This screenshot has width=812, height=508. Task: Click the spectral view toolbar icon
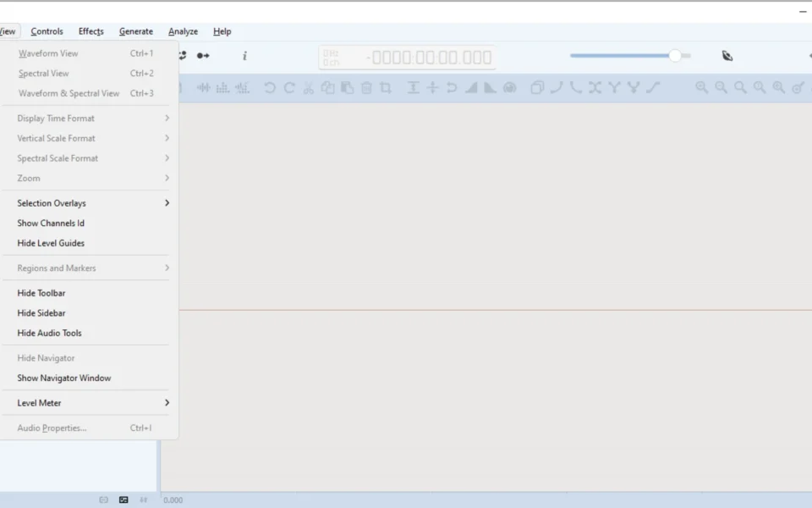pos(222,87)
